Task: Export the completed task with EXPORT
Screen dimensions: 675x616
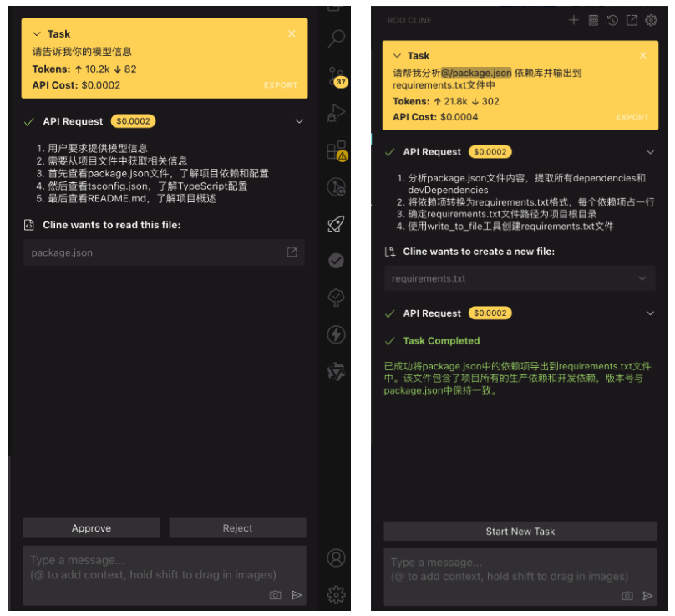Action: click(632, 117)
